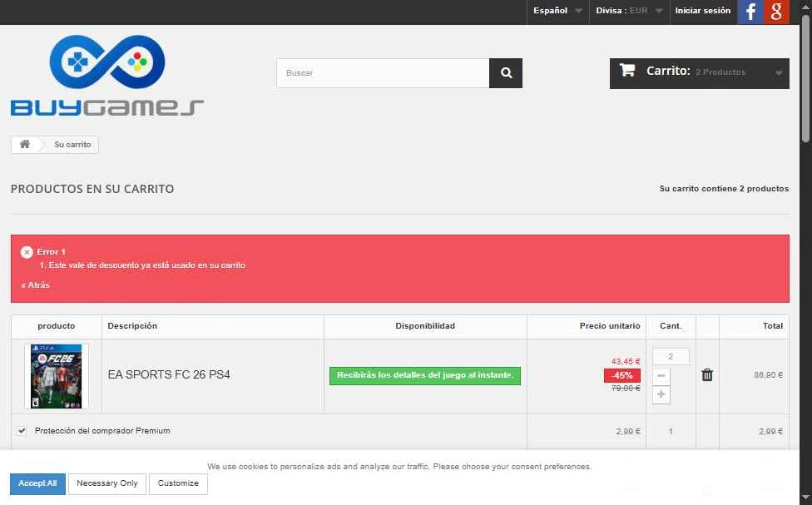Click the search magnifier button

tap(506, 73)
